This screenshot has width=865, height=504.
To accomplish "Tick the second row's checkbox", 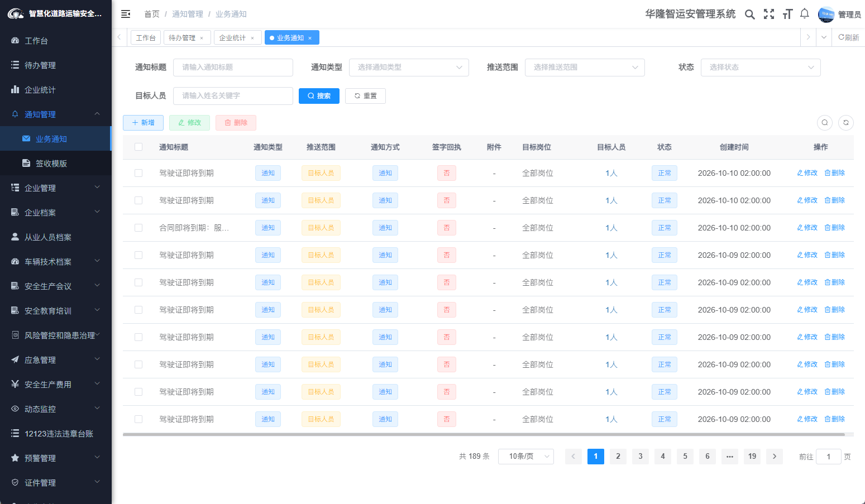I will point(138,200).
